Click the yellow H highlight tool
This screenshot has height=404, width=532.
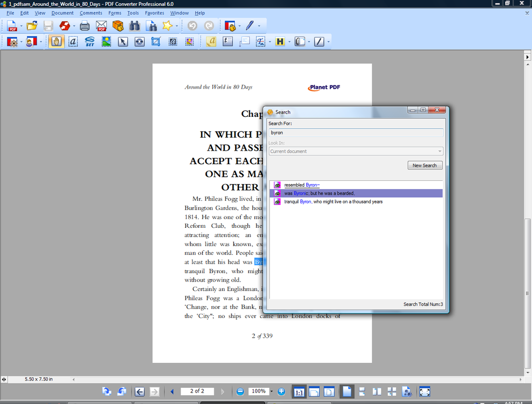pyautogui.click(x=280, y=42)
